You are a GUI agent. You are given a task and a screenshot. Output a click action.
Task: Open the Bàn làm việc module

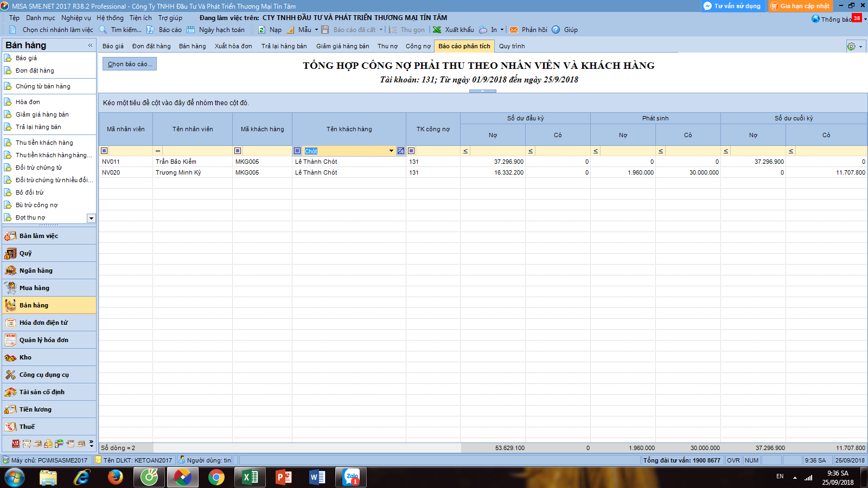click(49, 236)
